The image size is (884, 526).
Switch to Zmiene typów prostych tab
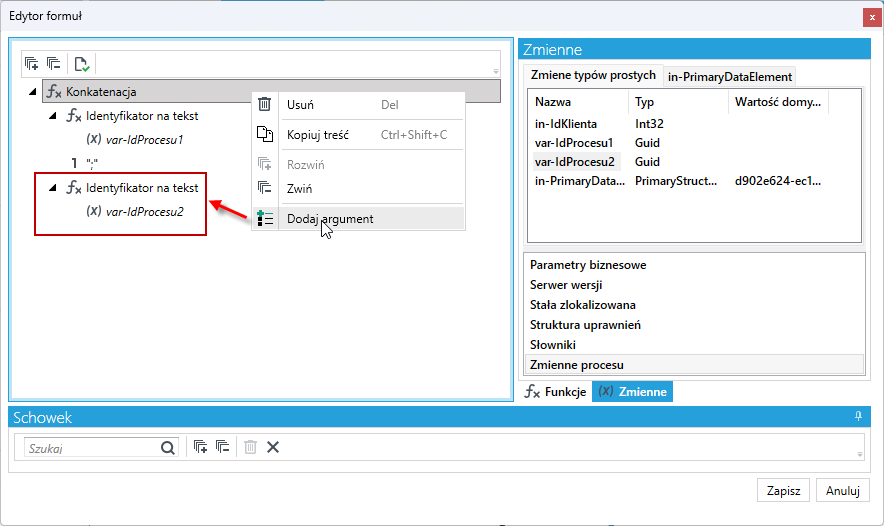tap(593, 76)
